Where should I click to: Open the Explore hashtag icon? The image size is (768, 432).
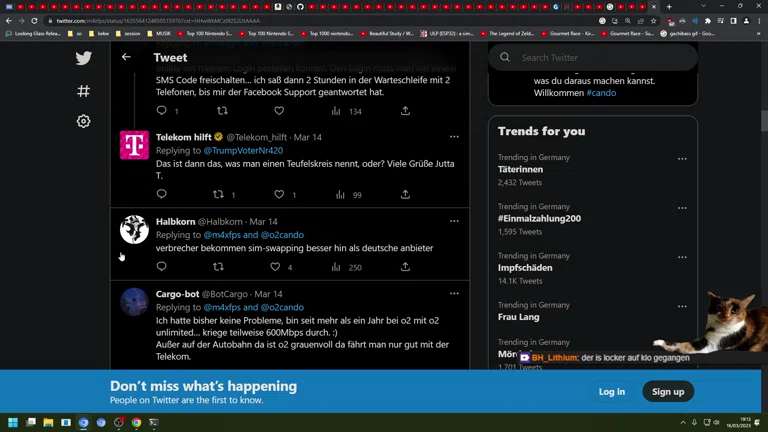(84, 91)
